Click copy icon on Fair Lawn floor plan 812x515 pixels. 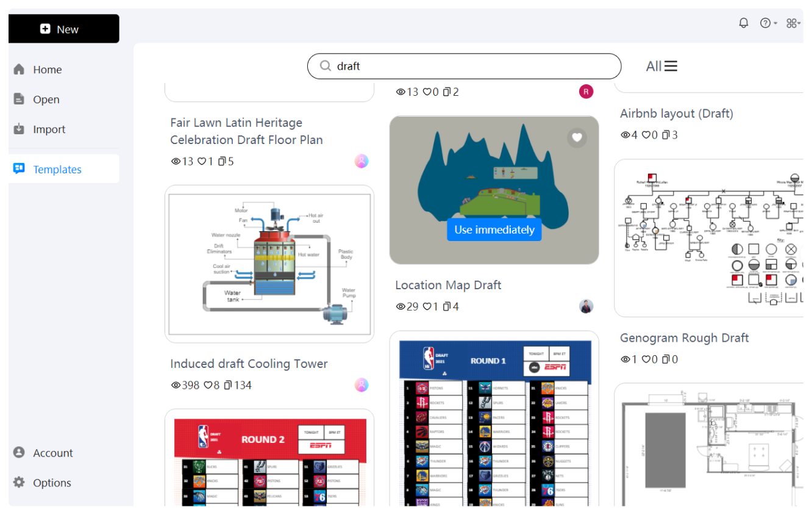[x=223, y=161]
